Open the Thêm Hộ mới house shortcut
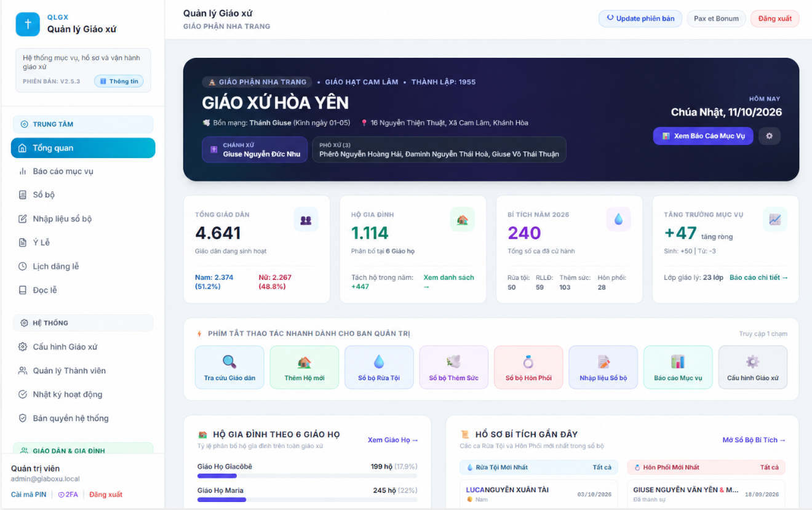This screenshot has width=812, height=510. pos(304,367)
